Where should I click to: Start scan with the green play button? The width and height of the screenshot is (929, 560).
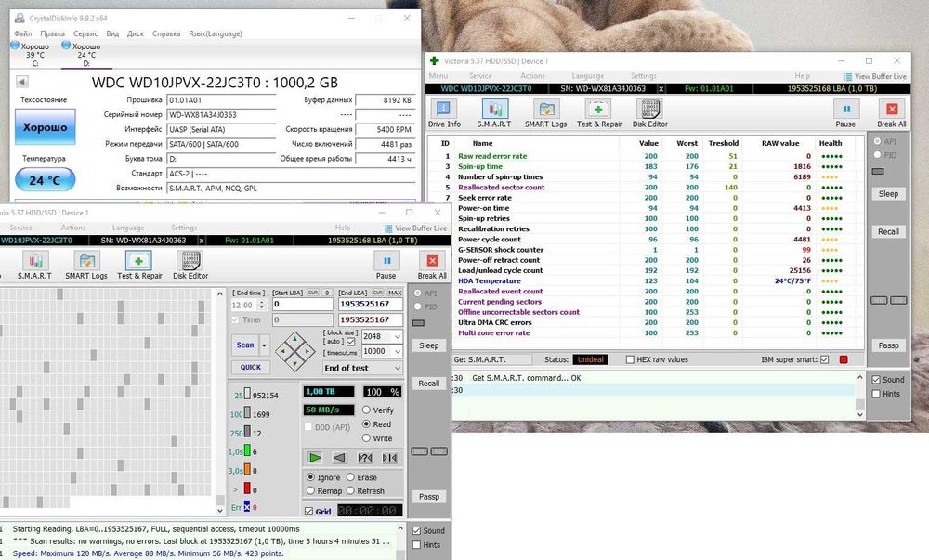pos(314,458)
